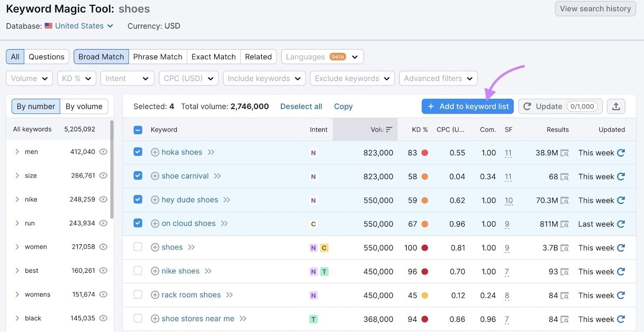The image size is (644, 332).
Task: Refresh the hey dude shoes row
Action: point(621,200)
